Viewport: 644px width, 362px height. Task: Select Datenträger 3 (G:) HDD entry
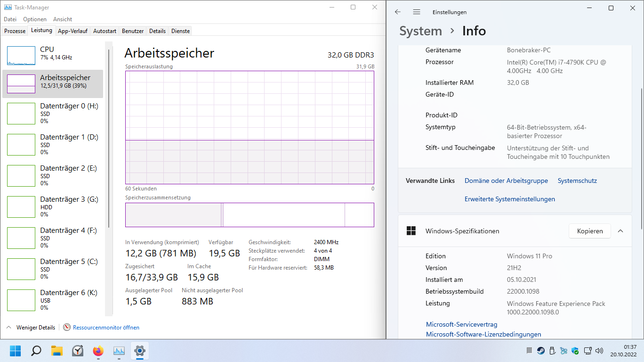coord(53,206)
